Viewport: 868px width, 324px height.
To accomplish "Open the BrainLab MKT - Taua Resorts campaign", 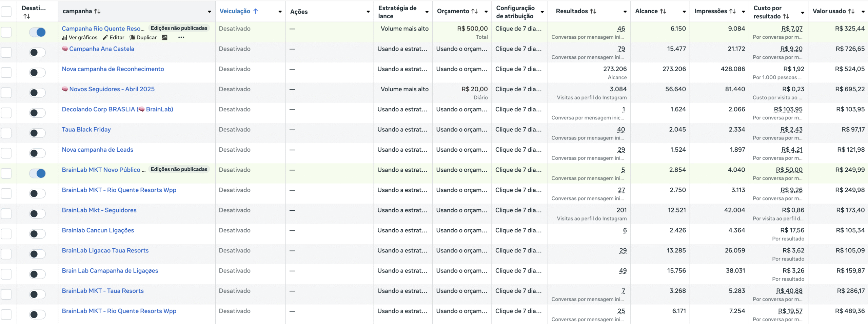I will tap(103, 291).
